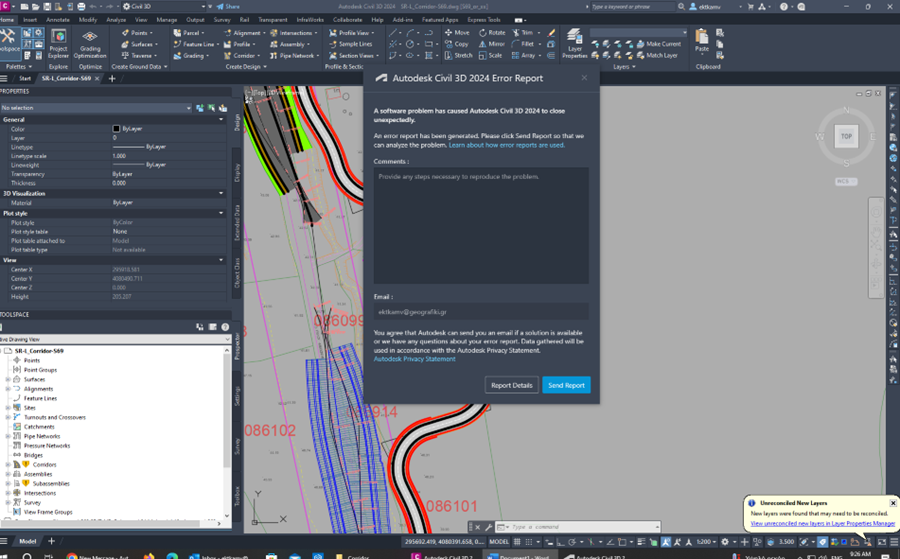Select the Stretch tool
The image size is (900, 559).
[x=458, y=56]
